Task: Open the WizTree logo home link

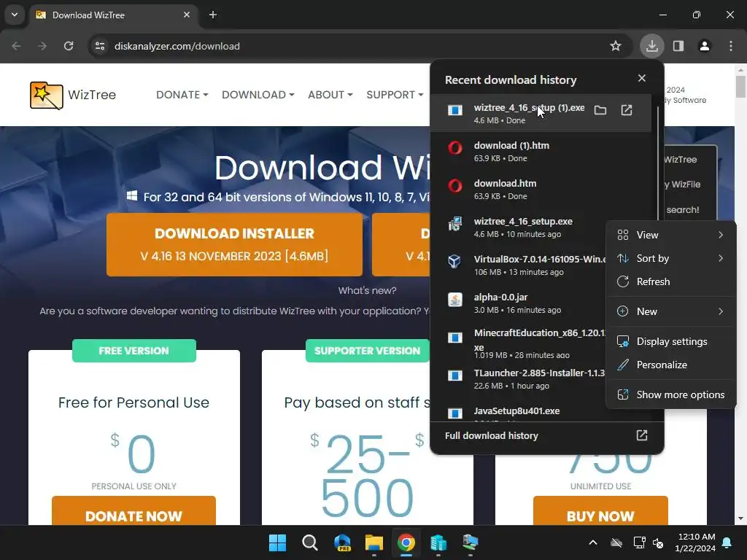Action: coord(73,96)
